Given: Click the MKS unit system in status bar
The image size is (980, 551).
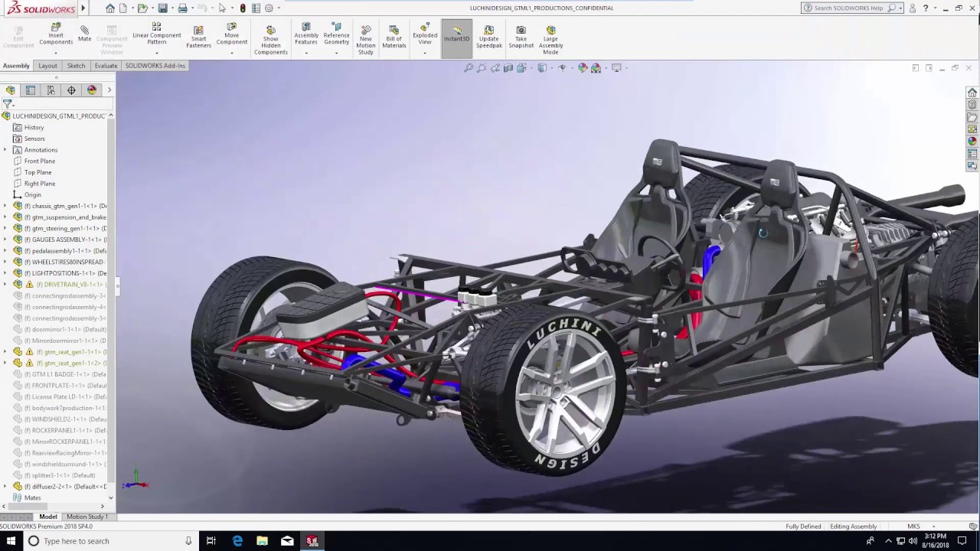Looking at the screenshot, I should click(x=913, y=527).
